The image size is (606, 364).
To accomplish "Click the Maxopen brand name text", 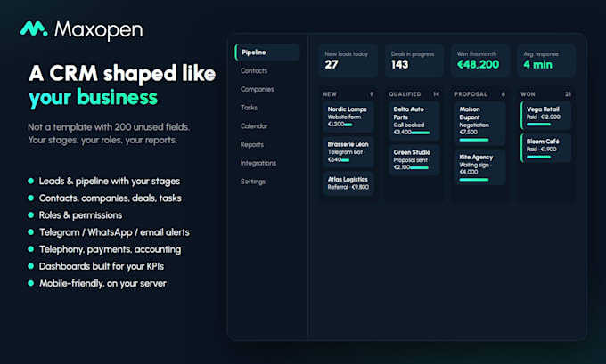I will 99,30.
